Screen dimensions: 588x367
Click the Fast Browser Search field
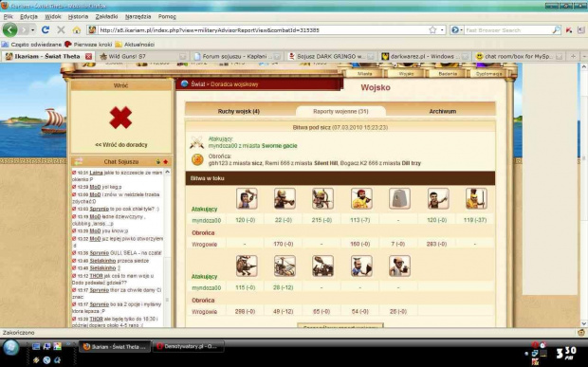(x=508, y=30)
